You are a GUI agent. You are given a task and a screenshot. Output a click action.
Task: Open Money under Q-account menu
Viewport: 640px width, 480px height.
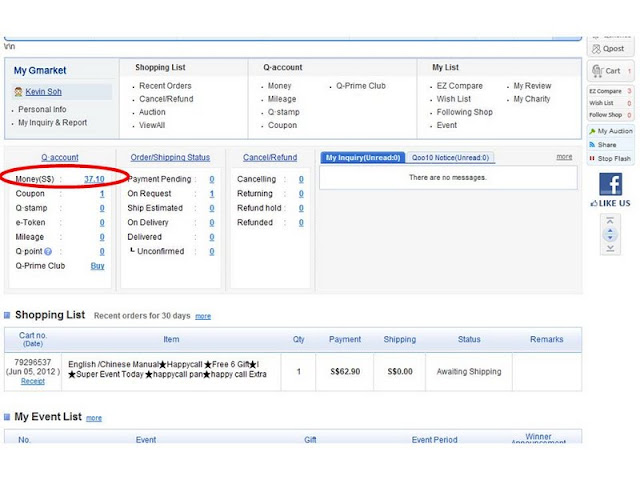pyautogui.click(x=280, y=86)
